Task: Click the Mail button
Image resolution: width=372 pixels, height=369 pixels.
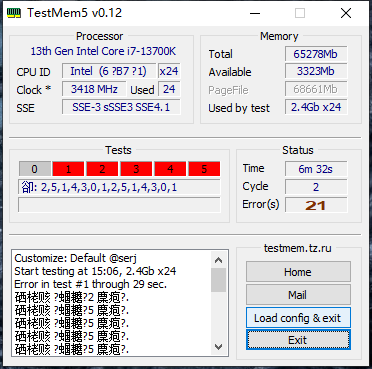Action: (x=298, y=295)
